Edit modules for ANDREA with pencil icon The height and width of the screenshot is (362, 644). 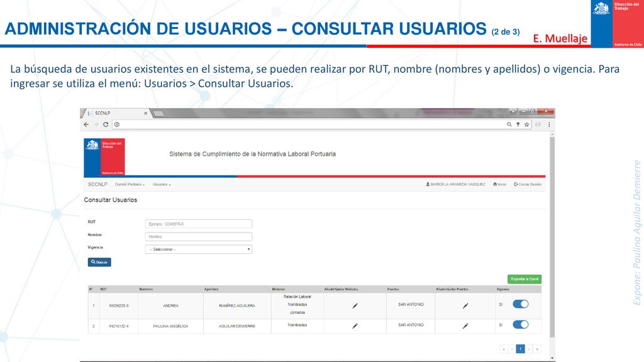355,306
